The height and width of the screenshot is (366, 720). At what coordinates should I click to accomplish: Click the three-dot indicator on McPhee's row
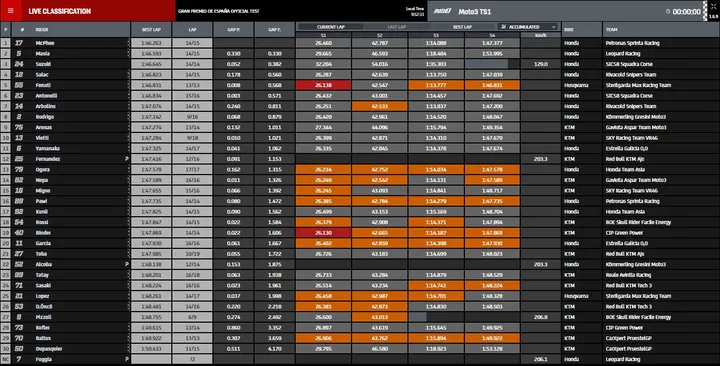tap(129, 43)
